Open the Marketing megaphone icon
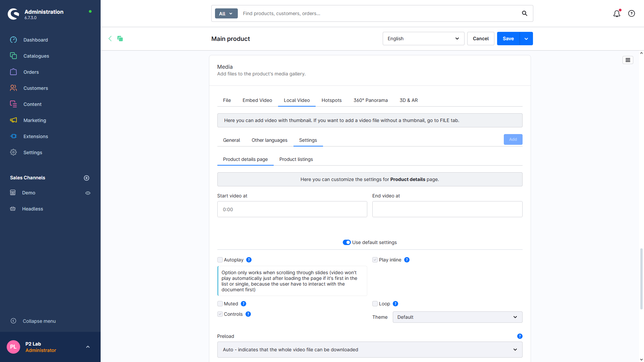644x362 pixels. pyautogui.click(x=13, y=120)
